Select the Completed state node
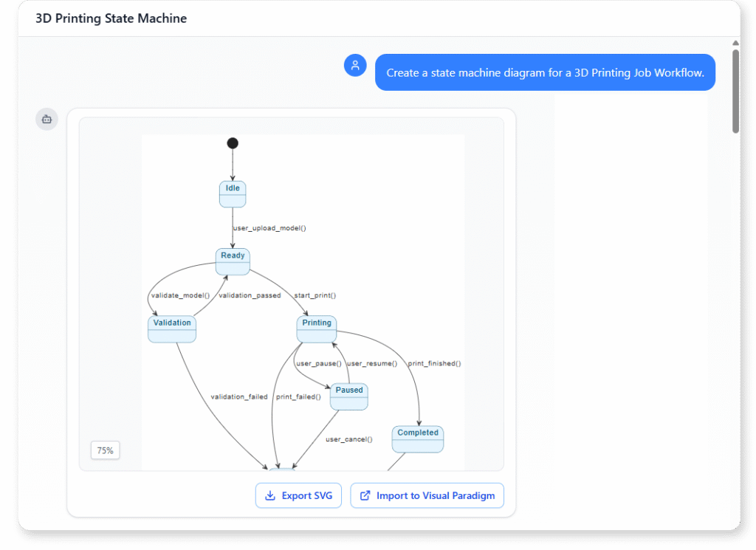 tap(417, 436)
